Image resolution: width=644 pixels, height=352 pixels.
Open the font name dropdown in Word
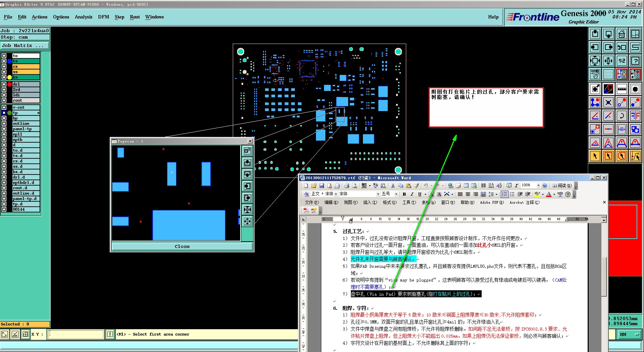[378, 194]
